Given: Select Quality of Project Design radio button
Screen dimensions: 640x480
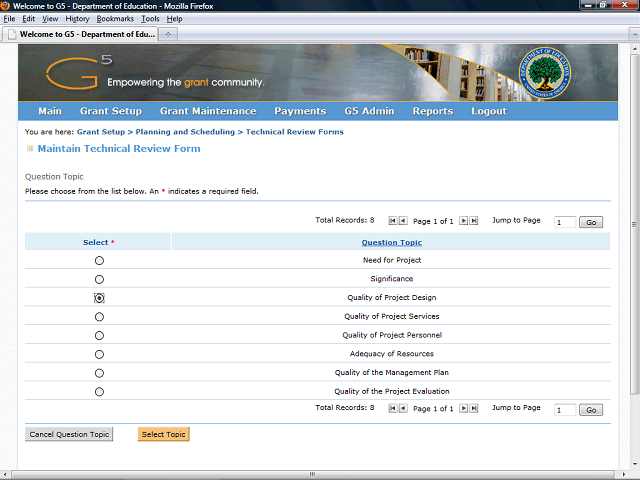Looking at the screenshot, I should pyautogui.click(x=99, y=298).
